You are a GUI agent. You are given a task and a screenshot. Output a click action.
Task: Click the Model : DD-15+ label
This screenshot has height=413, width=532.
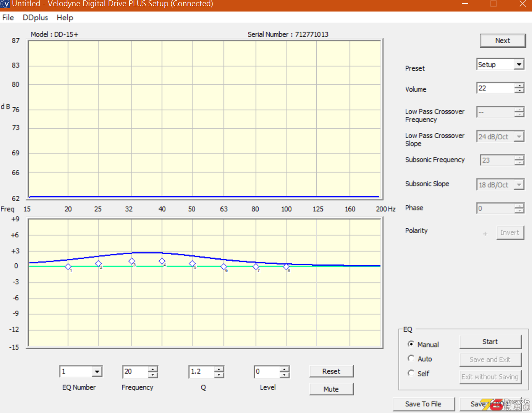point(54,35)
